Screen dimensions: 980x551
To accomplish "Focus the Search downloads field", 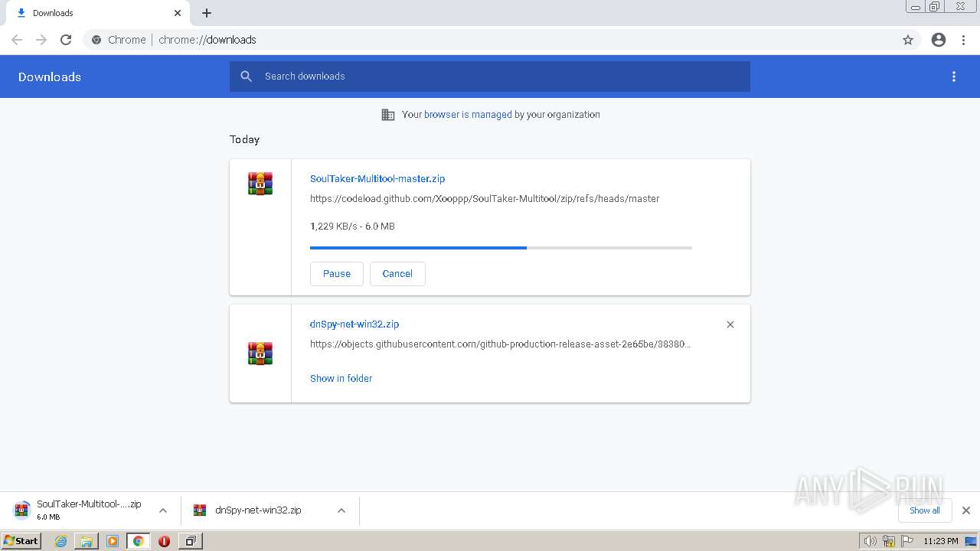I will pyautogui.click(x=490, y=77).
